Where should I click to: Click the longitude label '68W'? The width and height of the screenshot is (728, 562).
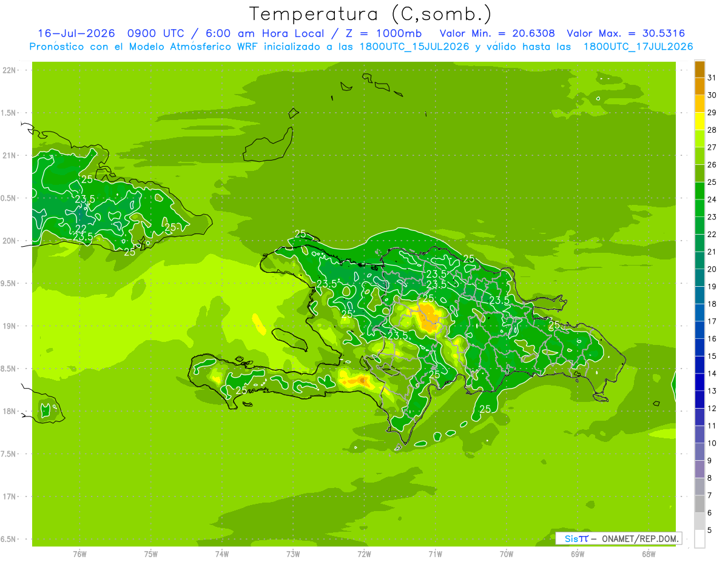649,554
